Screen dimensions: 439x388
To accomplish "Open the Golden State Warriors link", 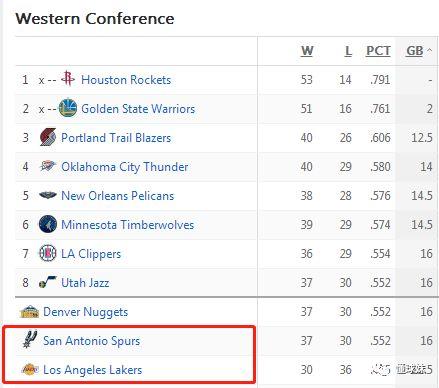I will tap(138, 109).
